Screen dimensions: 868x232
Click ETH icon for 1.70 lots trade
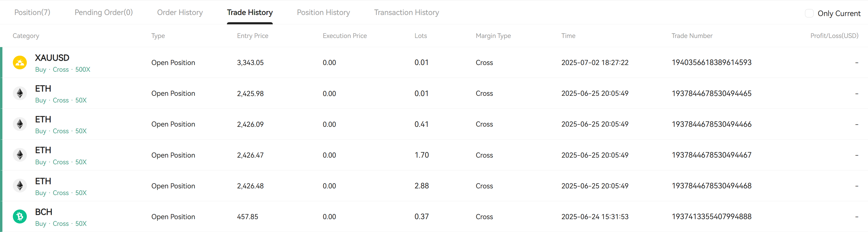pyautogui.click(x=20, y=155)
